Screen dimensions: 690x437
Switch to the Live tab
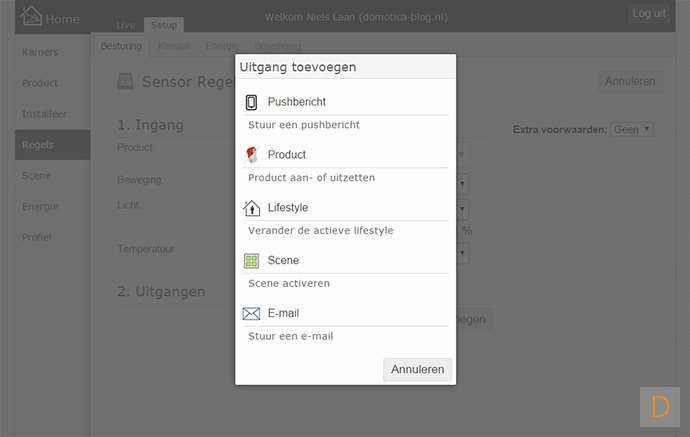125,24
